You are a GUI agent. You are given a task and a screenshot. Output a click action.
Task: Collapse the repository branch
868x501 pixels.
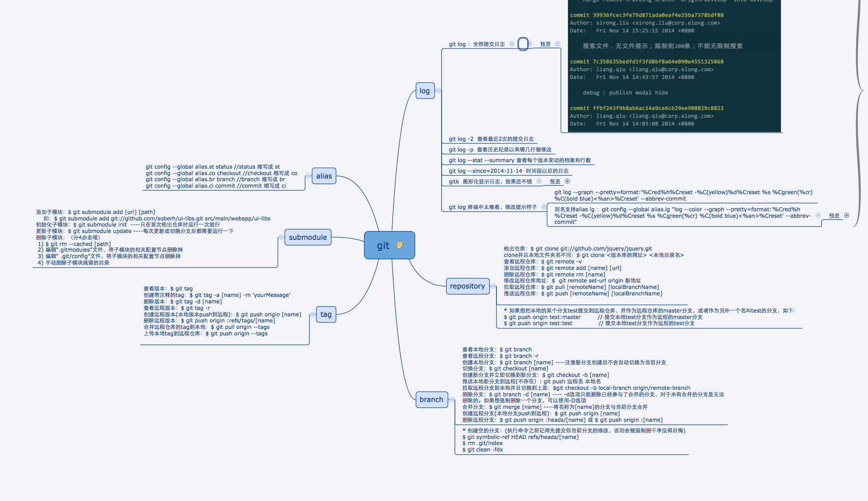point(493,286)
